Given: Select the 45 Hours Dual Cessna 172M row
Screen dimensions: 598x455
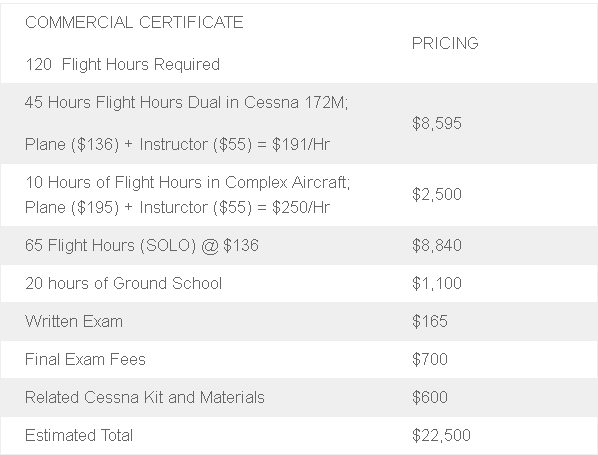Looking at the screenshot, I should tap(299, 124).
